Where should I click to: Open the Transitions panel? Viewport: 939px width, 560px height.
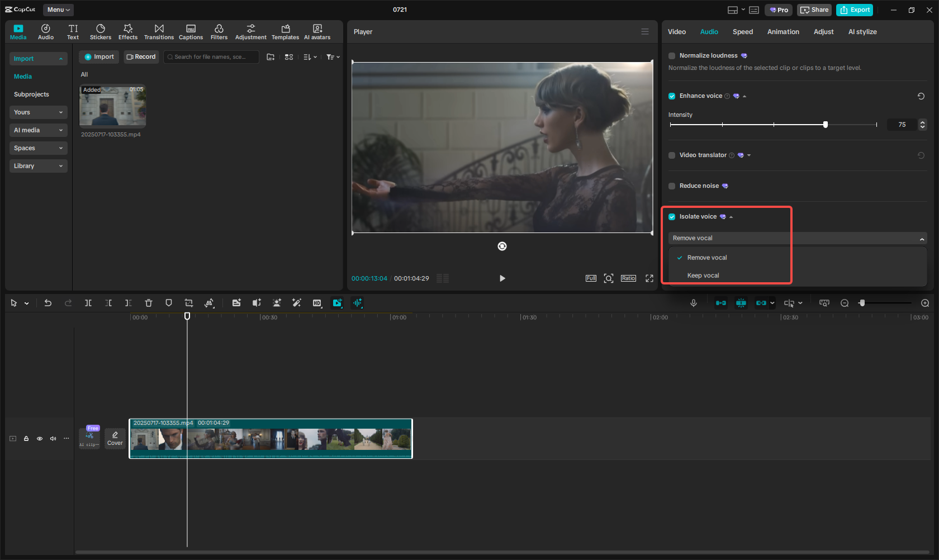tap(159, 32)
